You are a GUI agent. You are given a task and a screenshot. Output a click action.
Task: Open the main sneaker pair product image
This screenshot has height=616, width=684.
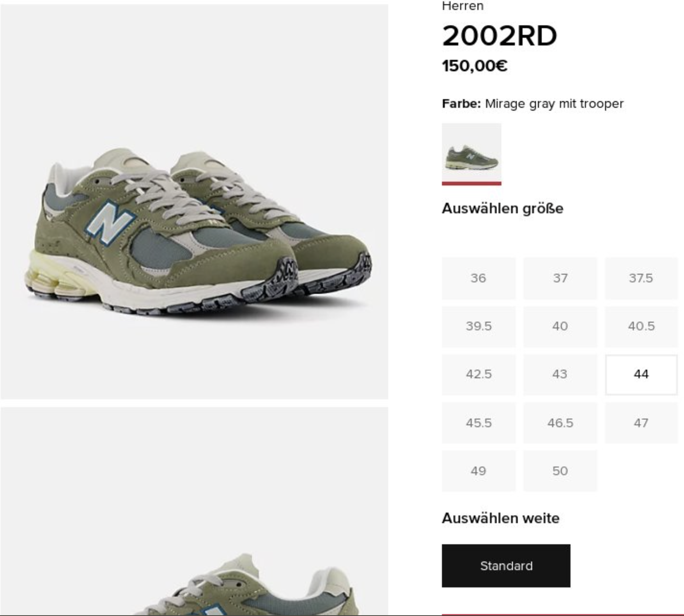click(x=194, y=202)
